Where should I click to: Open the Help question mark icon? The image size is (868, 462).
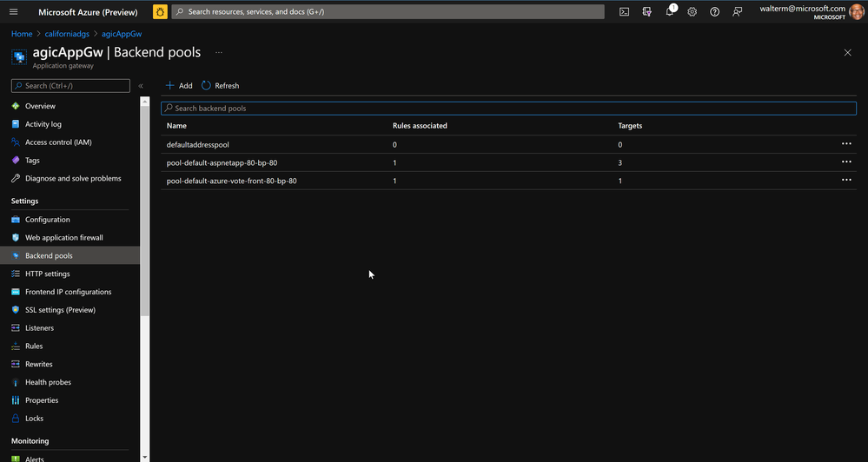[715, 11]
